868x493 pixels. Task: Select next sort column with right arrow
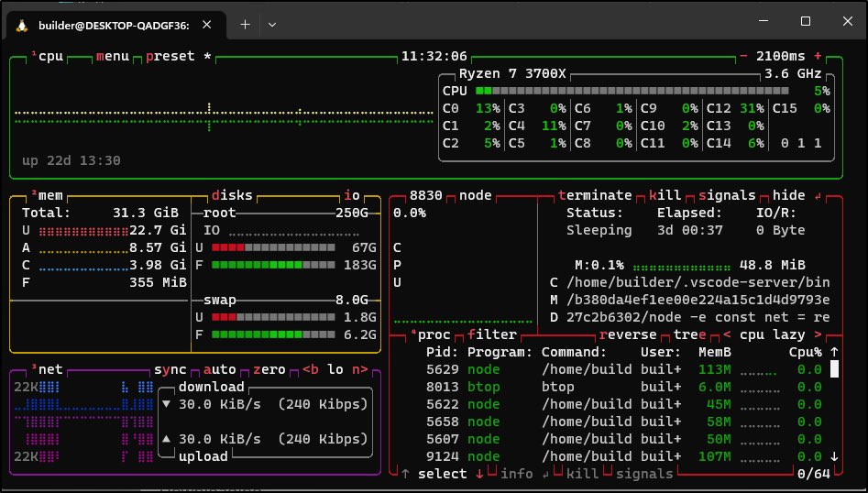point(818,334)
